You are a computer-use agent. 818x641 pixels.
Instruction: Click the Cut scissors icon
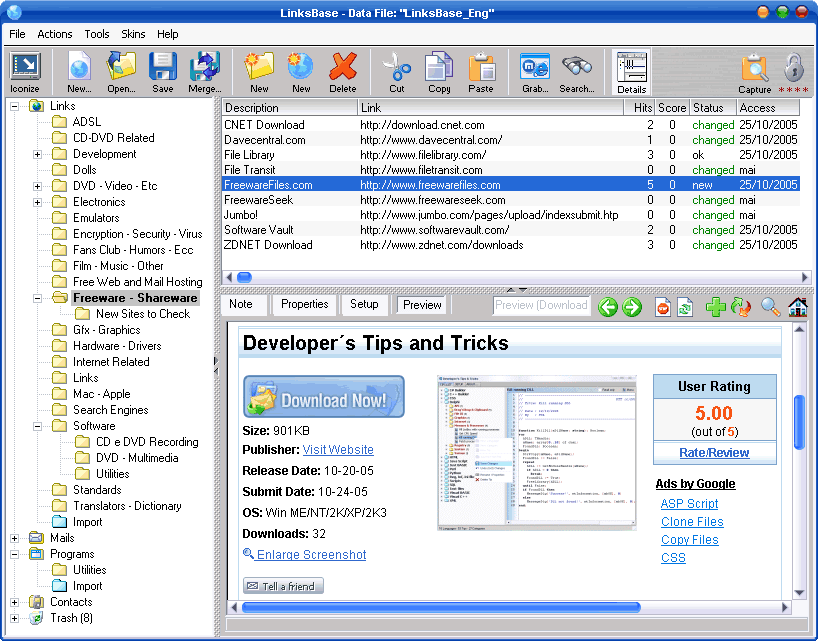(397, 68)
